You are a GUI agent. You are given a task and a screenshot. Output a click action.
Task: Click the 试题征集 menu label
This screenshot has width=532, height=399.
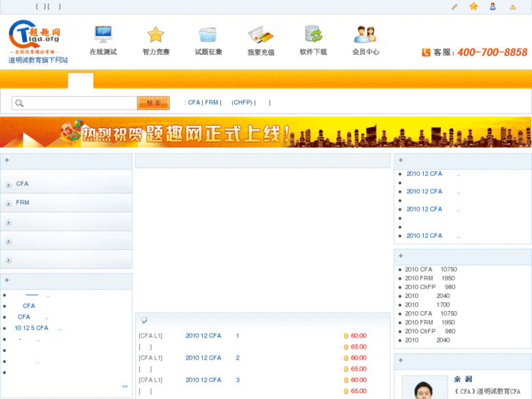(209, 52)
